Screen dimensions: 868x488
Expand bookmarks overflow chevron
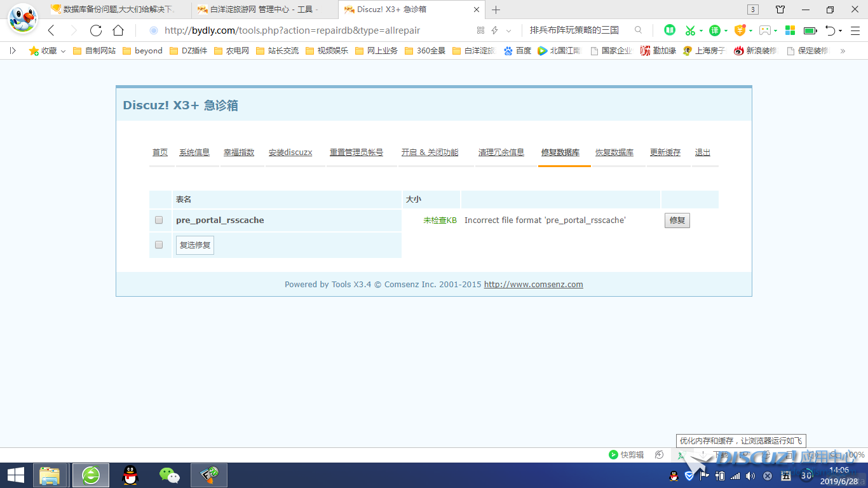click(x=843, y=51)
